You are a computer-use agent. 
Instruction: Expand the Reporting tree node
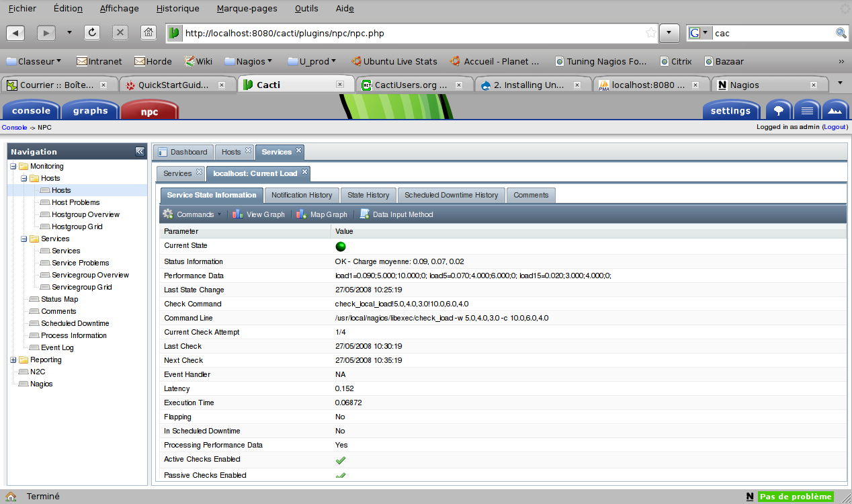[x=13, y=360]
